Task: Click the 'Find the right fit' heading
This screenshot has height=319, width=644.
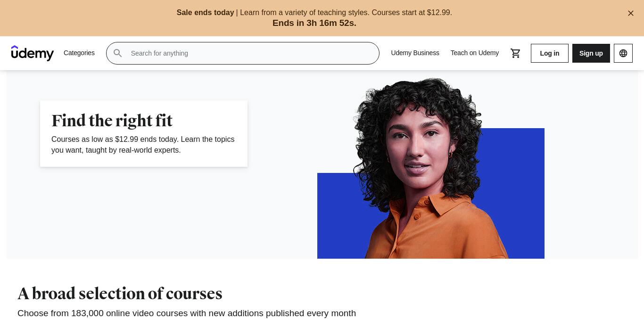Action: tap(112, 121)
